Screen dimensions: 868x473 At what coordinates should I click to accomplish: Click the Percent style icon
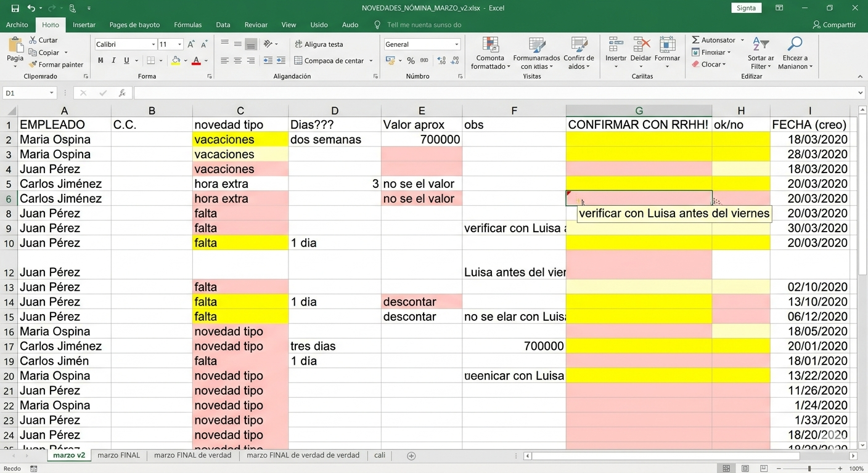click(409, 60)
